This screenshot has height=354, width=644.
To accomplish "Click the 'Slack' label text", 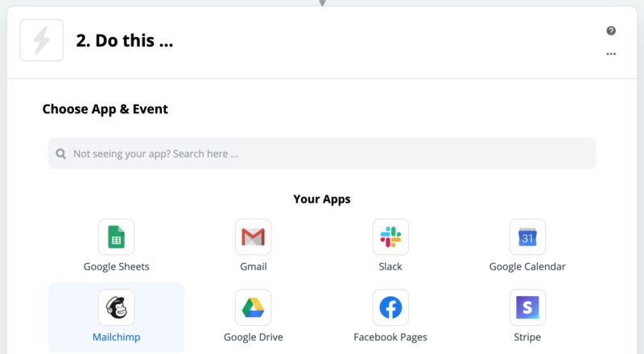I will [x=390, y=266].
